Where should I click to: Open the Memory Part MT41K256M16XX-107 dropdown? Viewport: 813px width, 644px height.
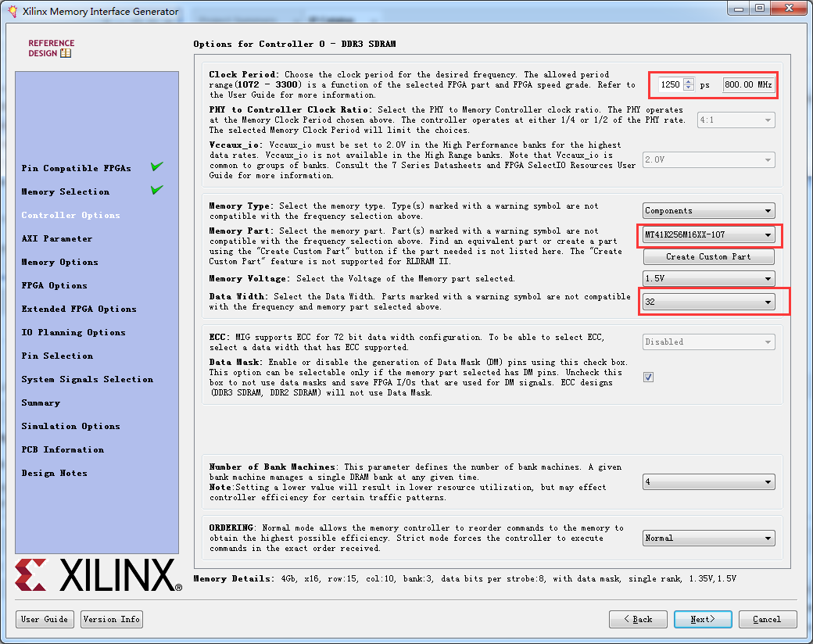(709, 235)
